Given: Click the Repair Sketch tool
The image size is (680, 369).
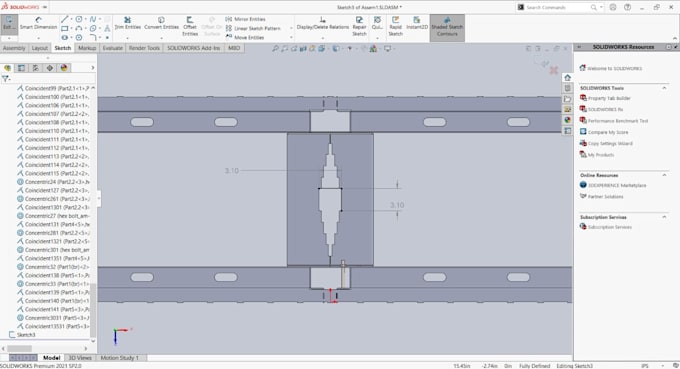Looking at the screenshot, I should click(x=359, y=26).
